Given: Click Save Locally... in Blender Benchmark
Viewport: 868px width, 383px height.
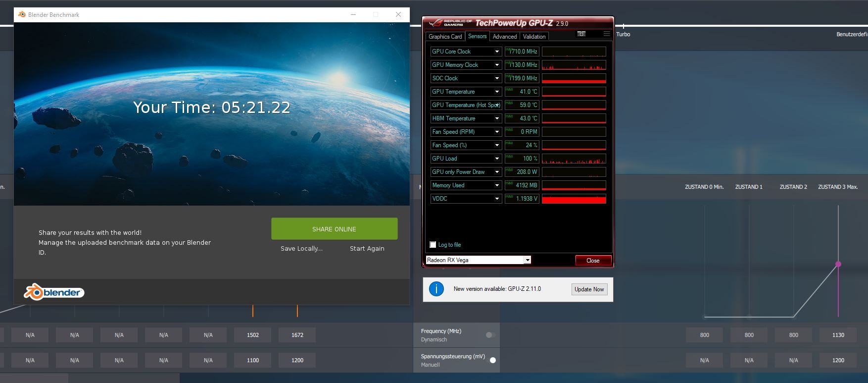Looking at the screenshot, I should point(301,249).
